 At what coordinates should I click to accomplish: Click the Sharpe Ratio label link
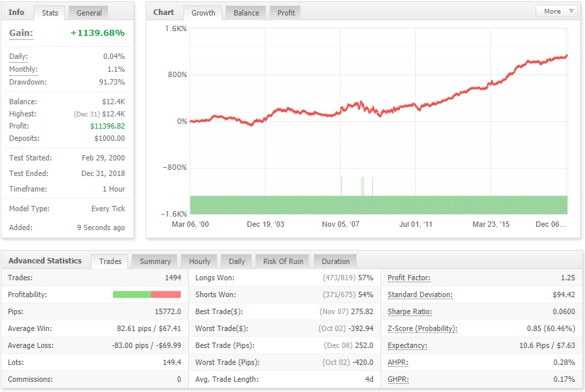[x=410, y=312]
